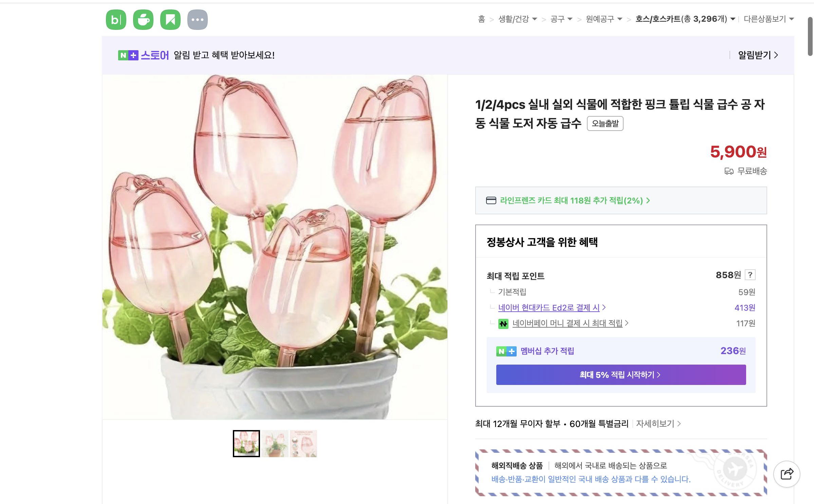Select 원예공구 in the breadcrumb
Viewport: 814px width, 504px height.
pos(600,19)
